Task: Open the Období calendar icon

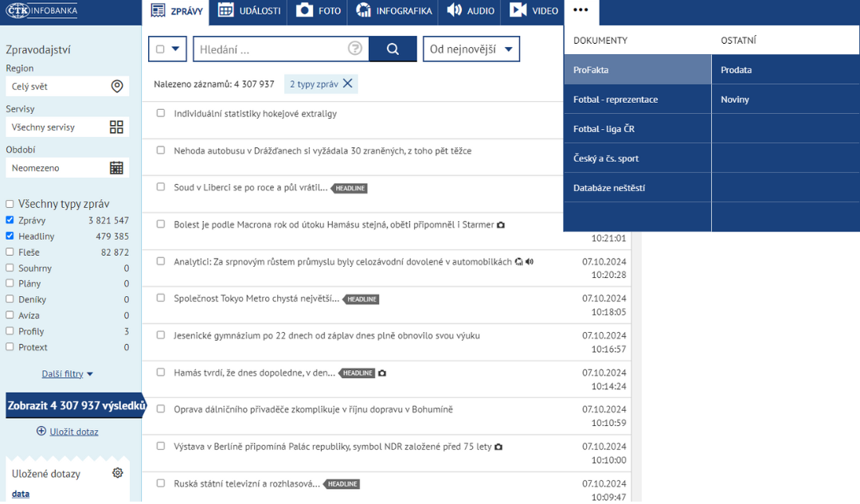Action: point(117,168)
